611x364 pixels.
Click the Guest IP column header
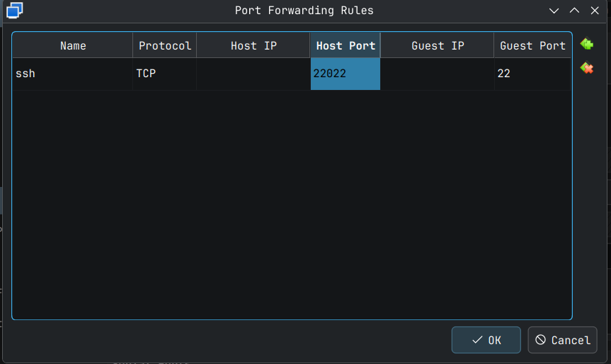click(x=438, y=46)
